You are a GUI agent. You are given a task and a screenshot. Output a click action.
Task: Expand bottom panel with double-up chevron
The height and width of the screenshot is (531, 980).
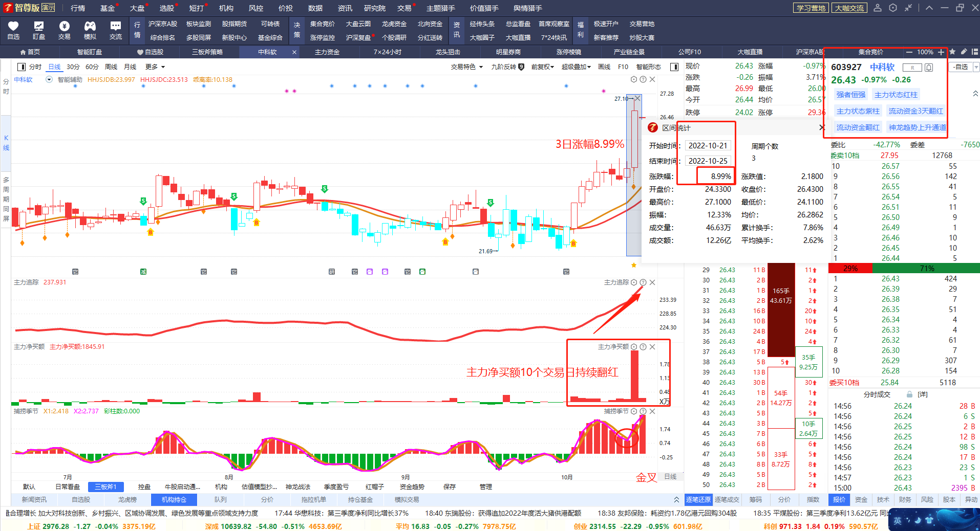tap(676, 500)
